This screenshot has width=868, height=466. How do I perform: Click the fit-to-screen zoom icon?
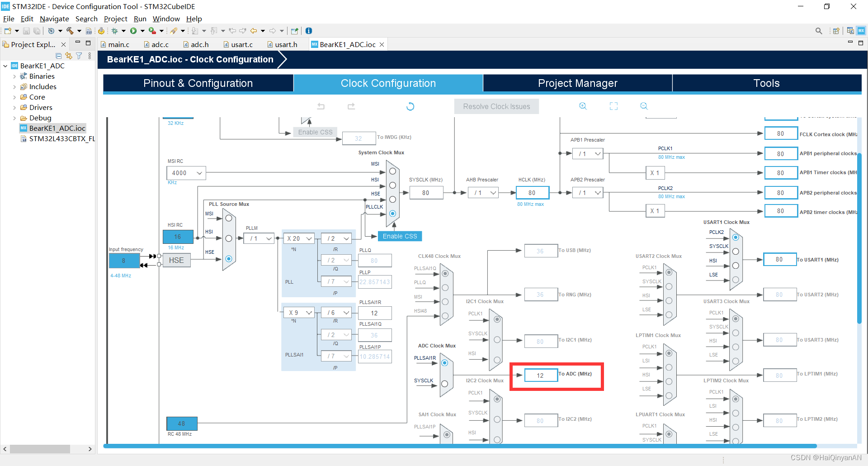[613, 106]
